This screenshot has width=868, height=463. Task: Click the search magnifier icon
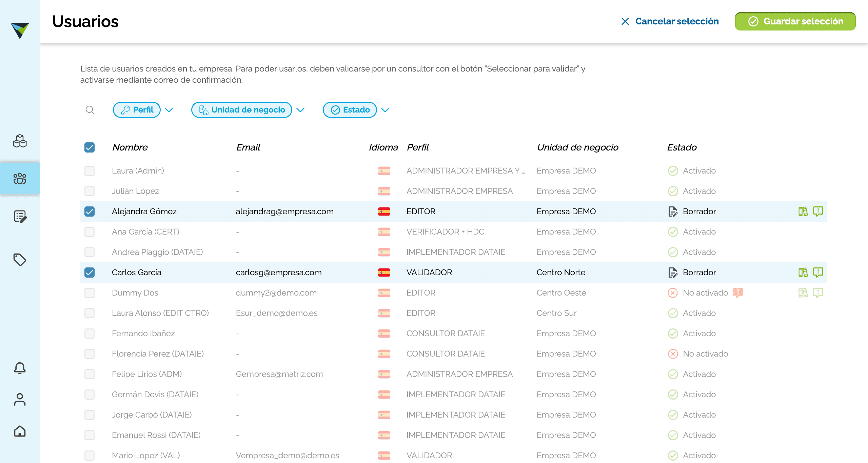pos(90,110)
